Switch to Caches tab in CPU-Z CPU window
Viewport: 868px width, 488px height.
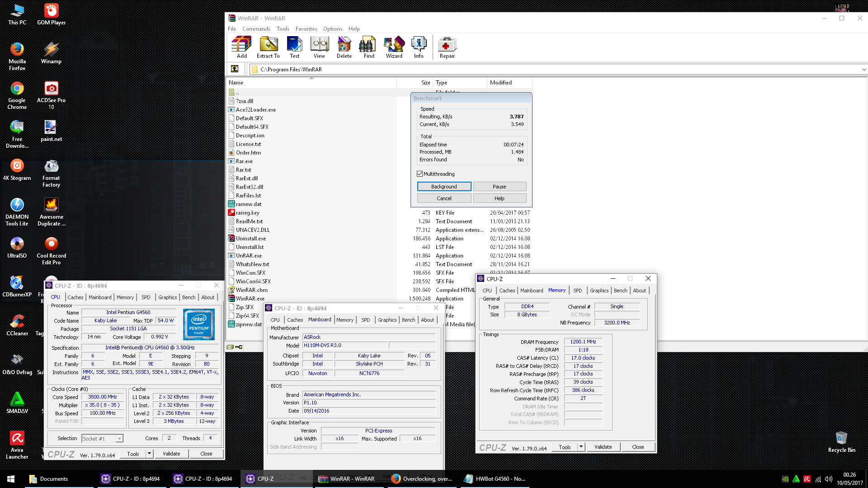click(75, 297)
